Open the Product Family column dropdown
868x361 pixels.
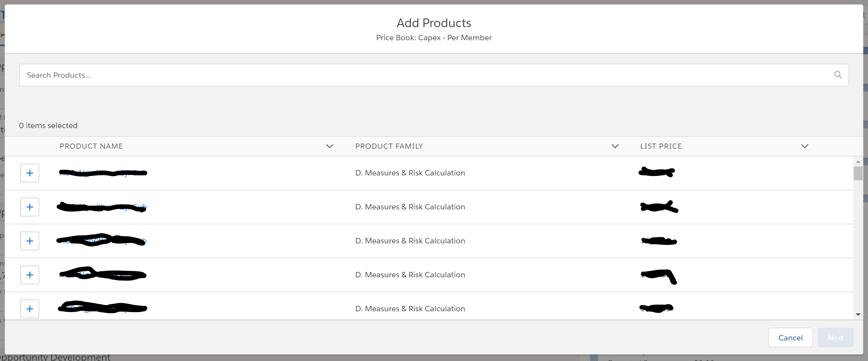click(x=615, y=146)
